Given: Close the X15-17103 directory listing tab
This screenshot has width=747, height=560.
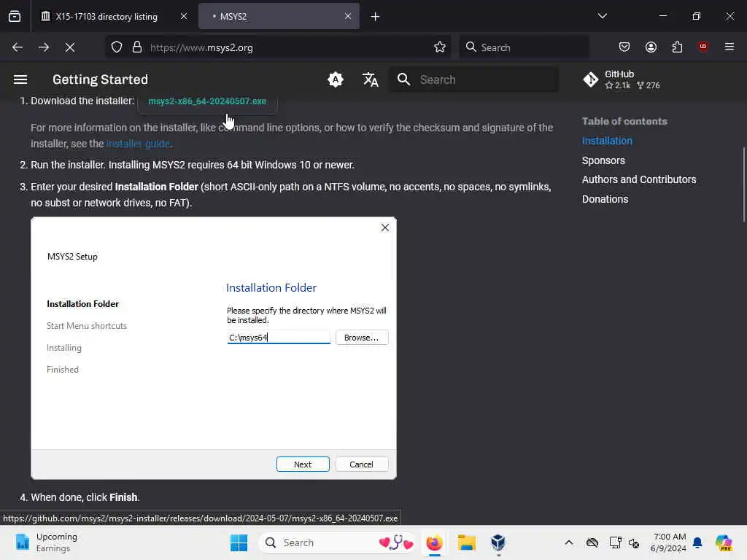Looking at the screenshot, I should point(184,16).
